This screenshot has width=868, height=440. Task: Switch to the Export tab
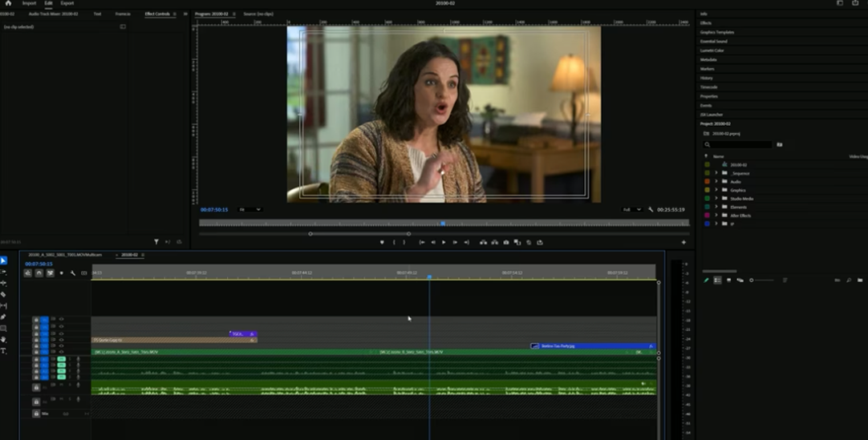67,2
